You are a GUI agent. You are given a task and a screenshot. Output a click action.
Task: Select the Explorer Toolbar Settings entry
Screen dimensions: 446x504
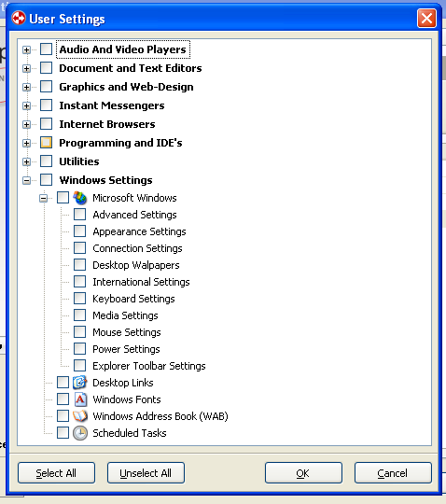[149, 366]
